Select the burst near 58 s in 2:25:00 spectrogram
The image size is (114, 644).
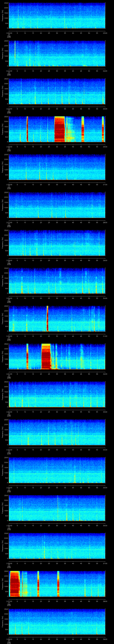coord(103,129)
